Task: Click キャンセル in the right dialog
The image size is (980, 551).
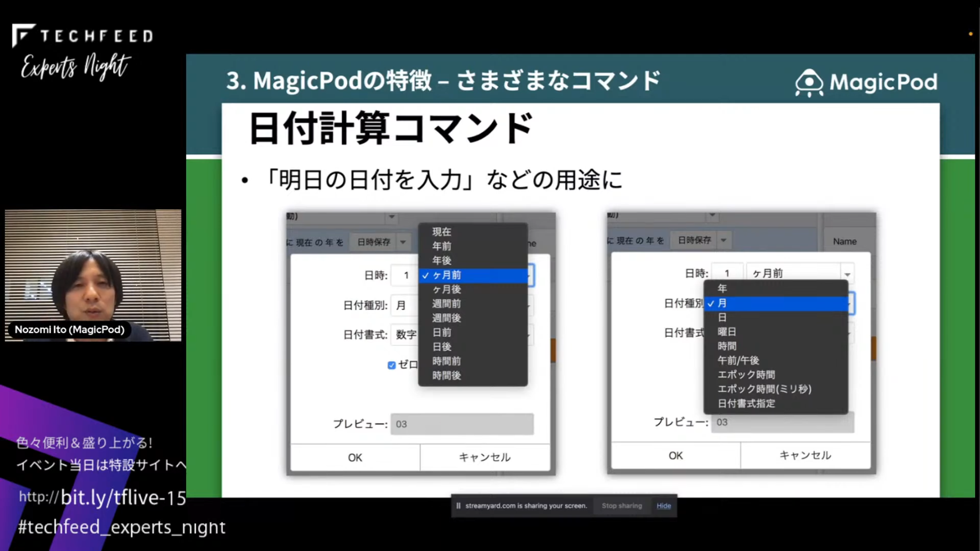Action: 805,456
